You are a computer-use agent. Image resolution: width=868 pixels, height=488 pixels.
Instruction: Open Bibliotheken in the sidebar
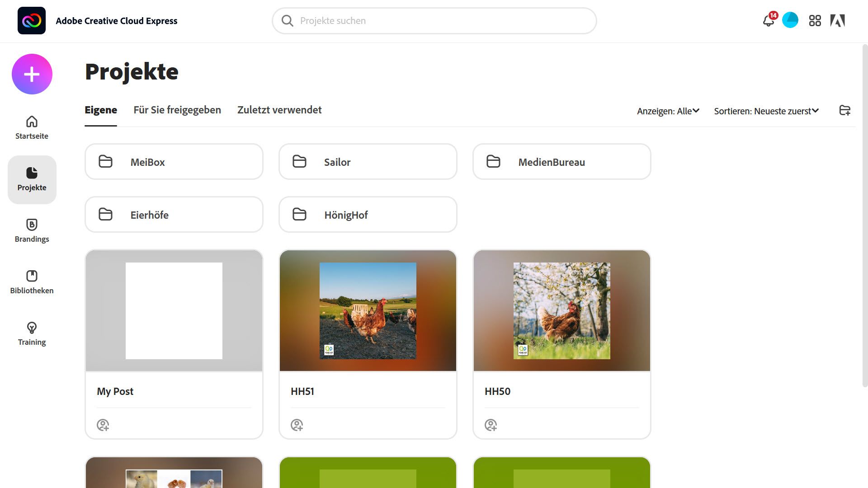(x=32, y=282)
